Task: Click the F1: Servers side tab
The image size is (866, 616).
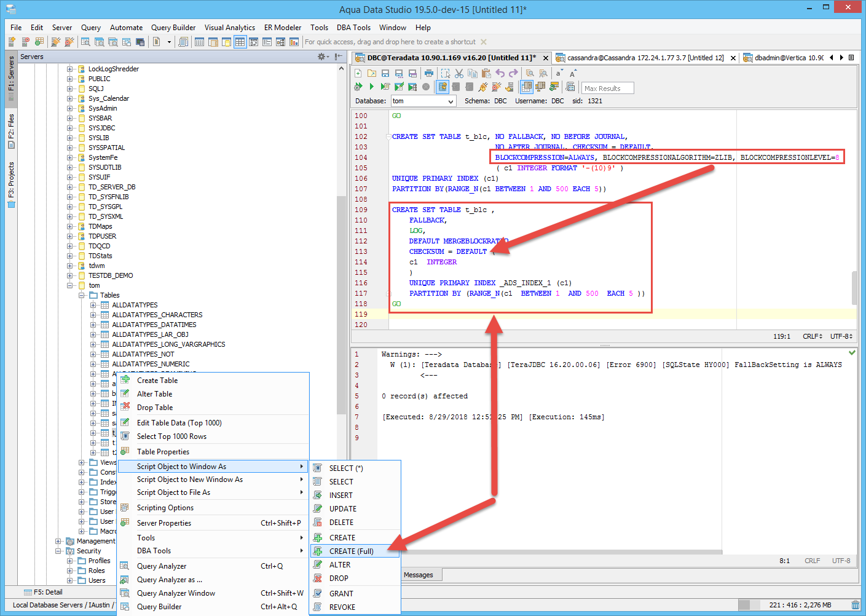Action: (x=11, y=79)
